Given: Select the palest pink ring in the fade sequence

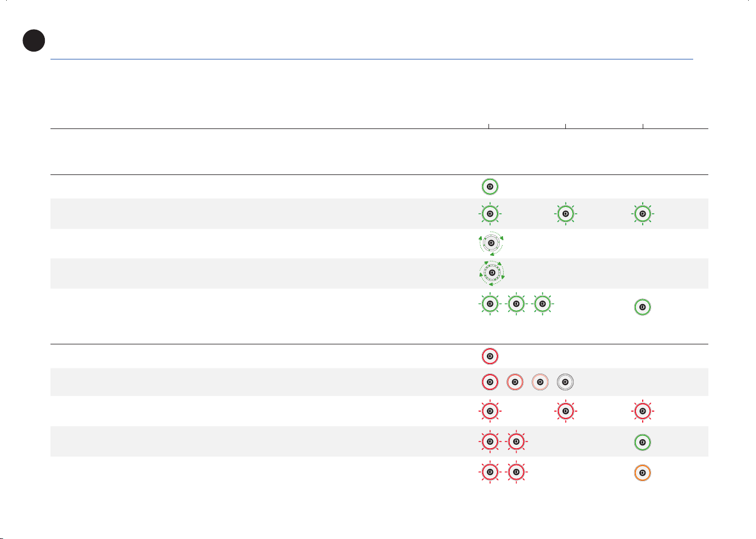Looking at the screenshot, I should [540, 383].
